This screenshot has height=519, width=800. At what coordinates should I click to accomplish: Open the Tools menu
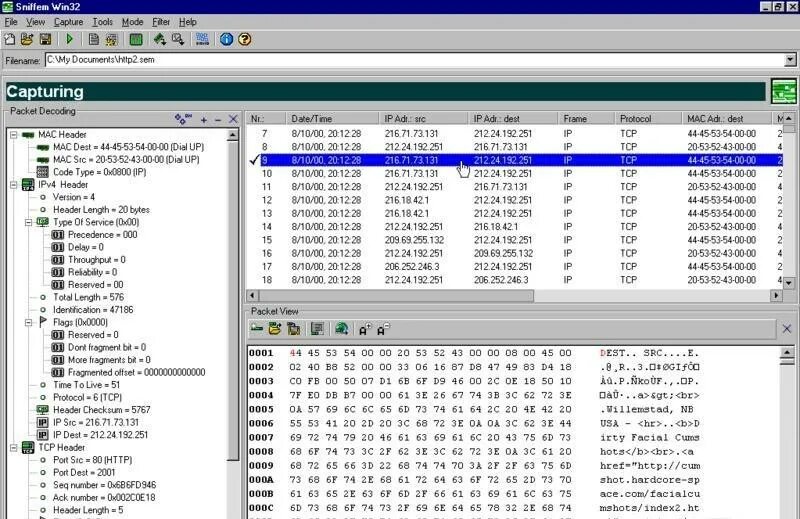pos(102,22)
